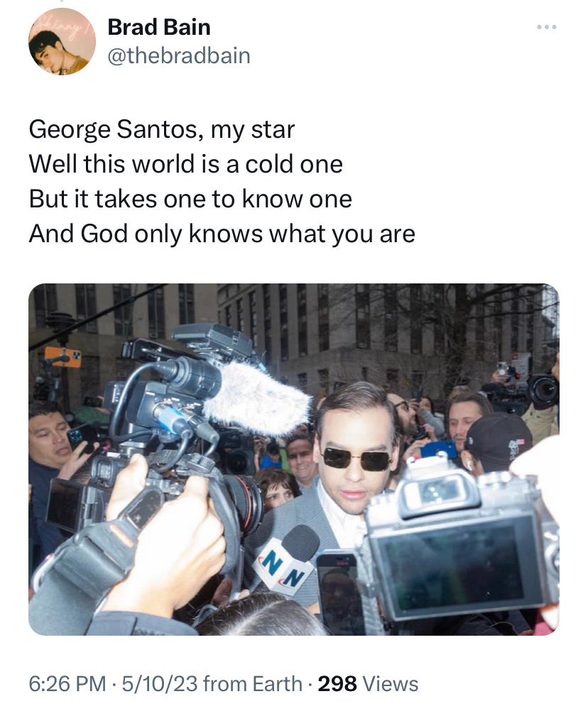
Task: Click the @thebradbain handle
Action: pyautogui.click(x=179, y=56)
